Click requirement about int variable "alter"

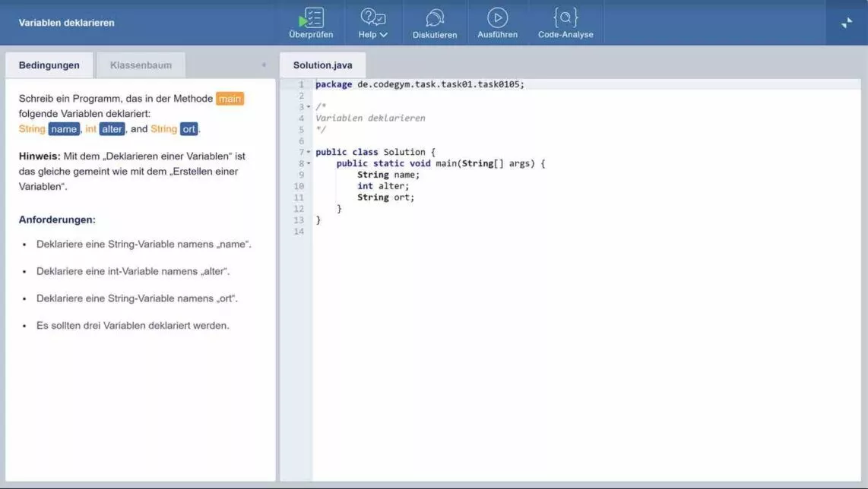click(133, 271)
